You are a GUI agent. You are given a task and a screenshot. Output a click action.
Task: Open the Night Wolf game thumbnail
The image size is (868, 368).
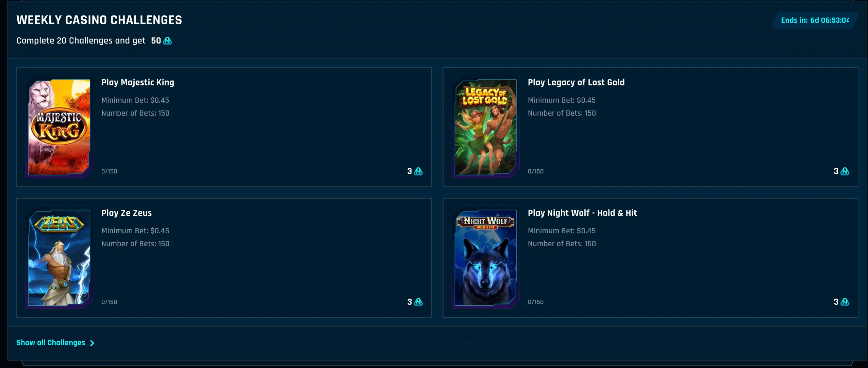[485, 258]
